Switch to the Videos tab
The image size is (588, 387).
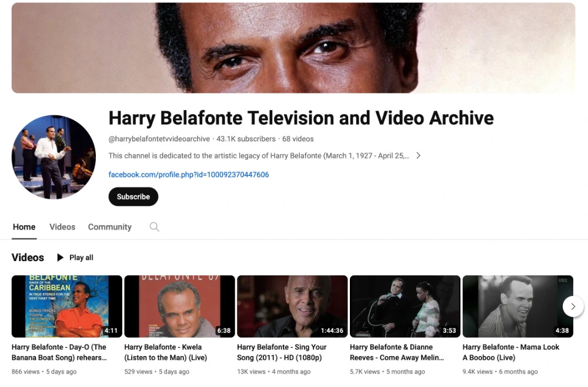62,227
